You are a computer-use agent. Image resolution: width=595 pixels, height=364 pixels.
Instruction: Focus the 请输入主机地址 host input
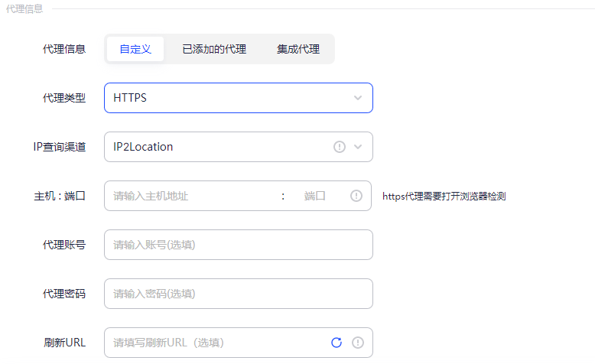(x=191, y=196)
